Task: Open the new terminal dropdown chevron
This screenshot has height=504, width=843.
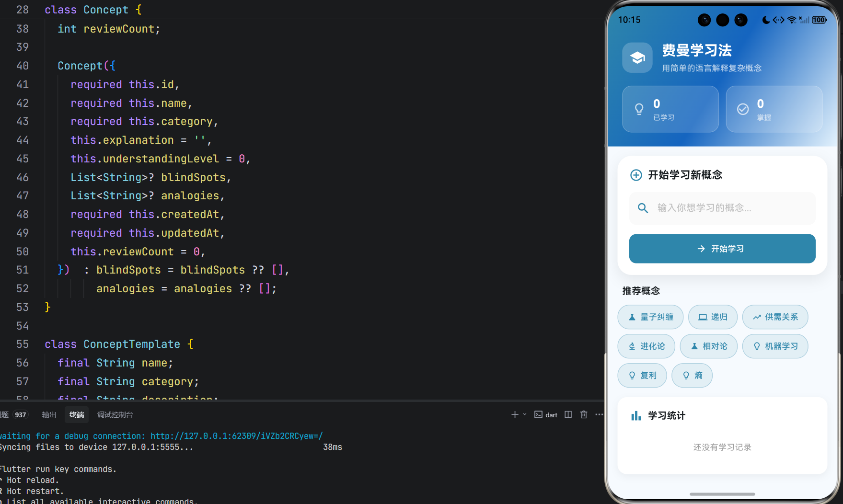Action: click(x=525, y=415)
